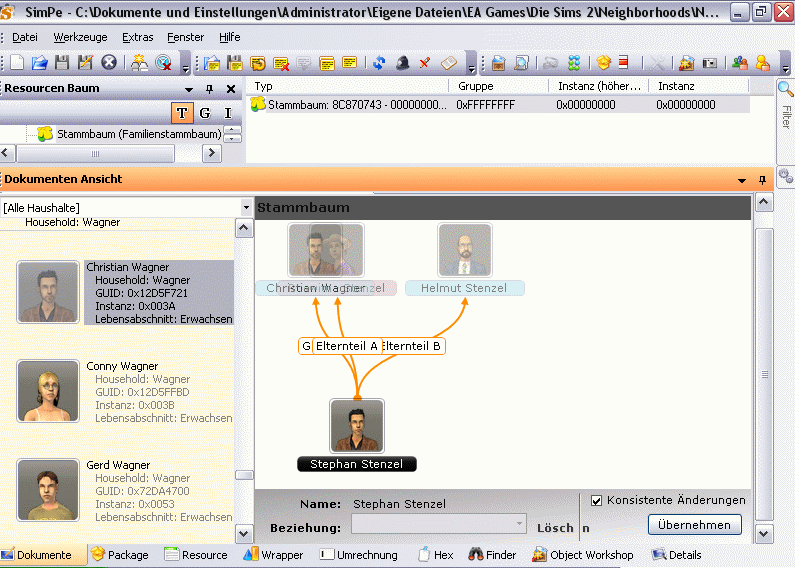Viewport: 795px width, 568px height.
Task: Click the horizontal scrollbar in Resourcen Baum
Action: 95,154
